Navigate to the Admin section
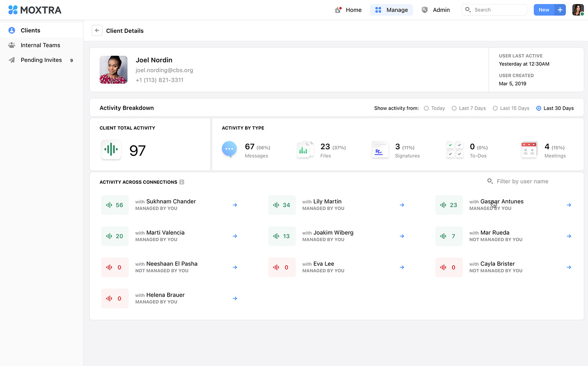 (435, 10)
